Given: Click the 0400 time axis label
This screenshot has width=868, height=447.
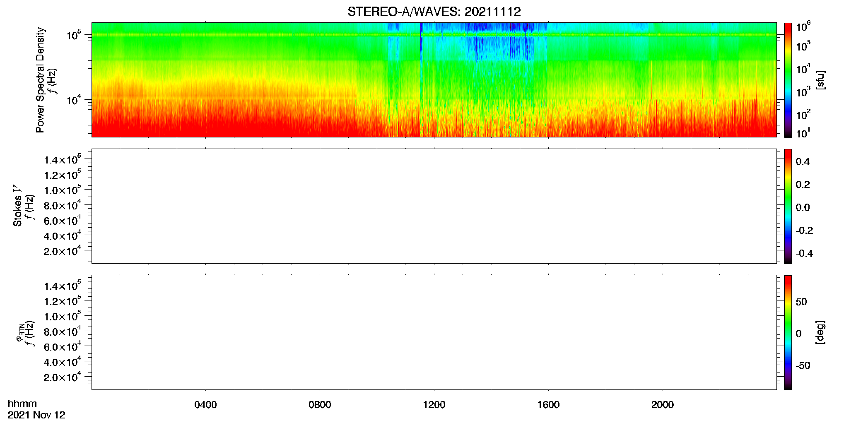Looking at the screenshot, I should click(x=205, y=405).
